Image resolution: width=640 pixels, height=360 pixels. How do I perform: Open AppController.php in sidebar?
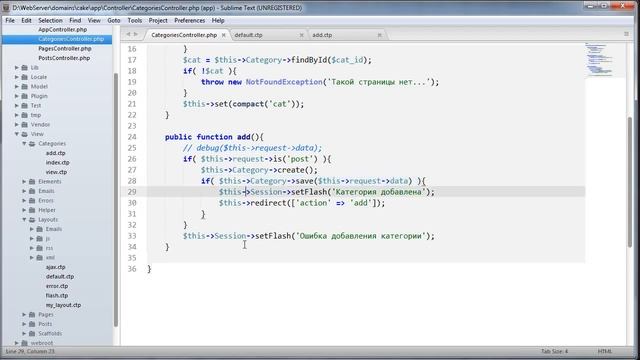tap(62, 29)
